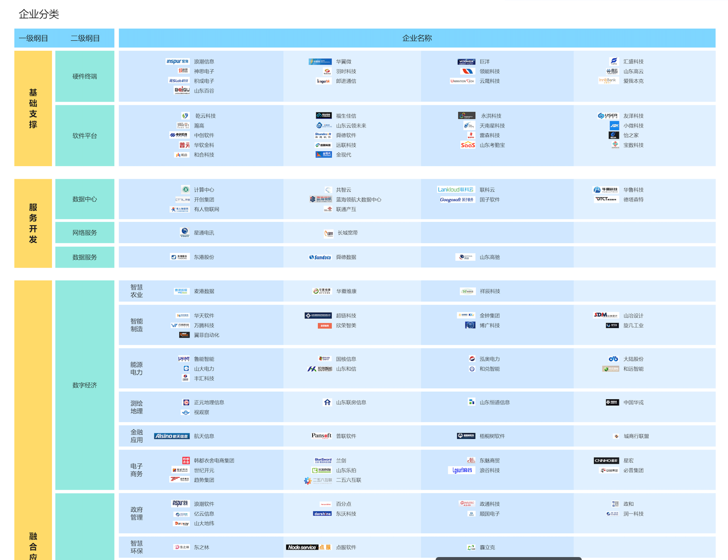Viewport: 728px width, 560px height.
Task: Click the 大陆股份 logo
Action: 613,359
